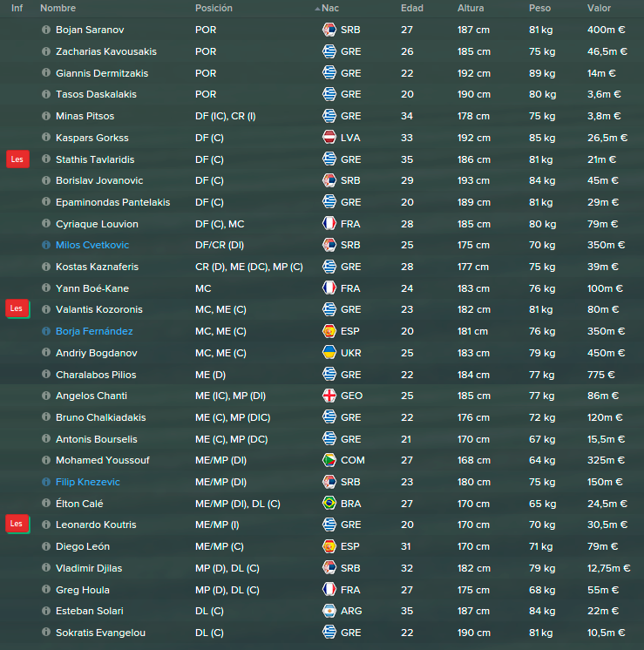644x650 pixels.
Task: Sort table by Valor column header
Action: pos(599,9)
